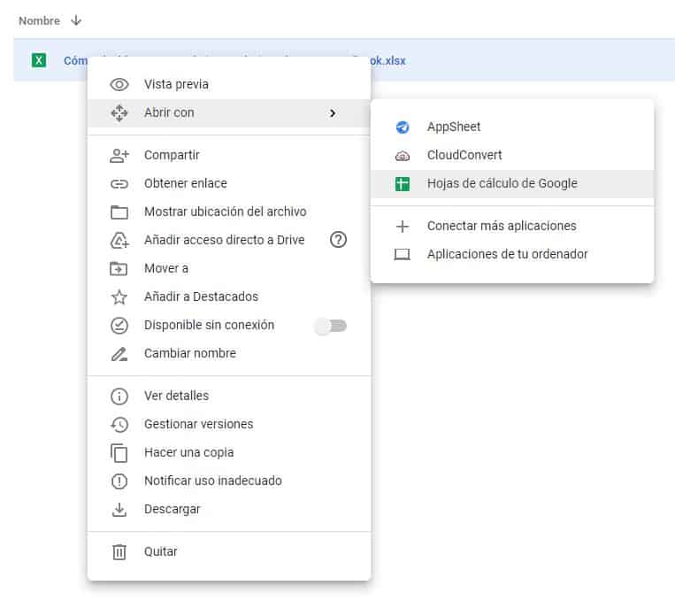Viewport: 675px width, 616px height.
Task: Click the folder icon beside Mostrar ubicación del archivo
Action: click(x=119, y=212)
